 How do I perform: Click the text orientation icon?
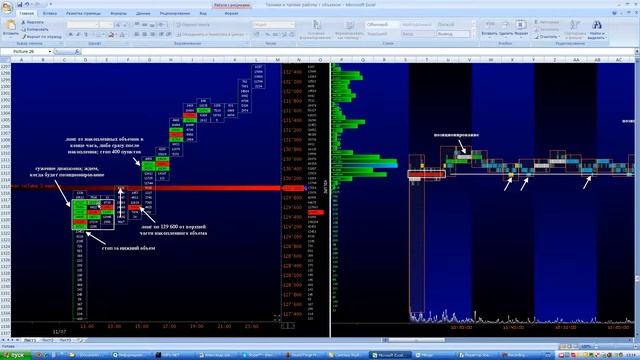click(x=162, y=24)
